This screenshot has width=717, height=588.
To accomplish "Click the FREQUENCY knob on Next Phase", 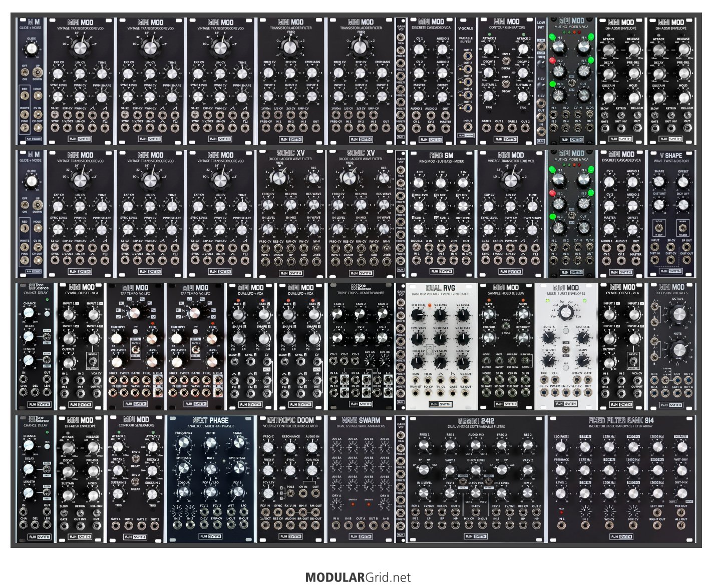I will pyautogui.click(x=184, y=444).
